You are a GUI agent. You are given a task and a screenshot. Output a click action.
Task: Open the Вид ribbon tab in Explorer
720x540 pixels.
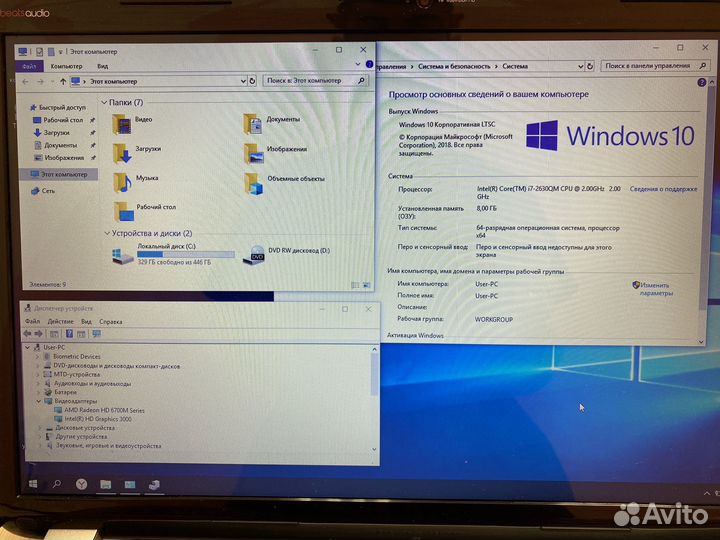coord(103,66)
